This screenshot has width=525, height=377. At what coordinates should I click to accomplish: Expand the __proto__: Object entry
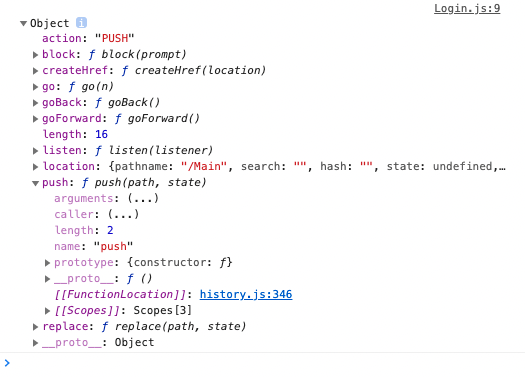35,343
